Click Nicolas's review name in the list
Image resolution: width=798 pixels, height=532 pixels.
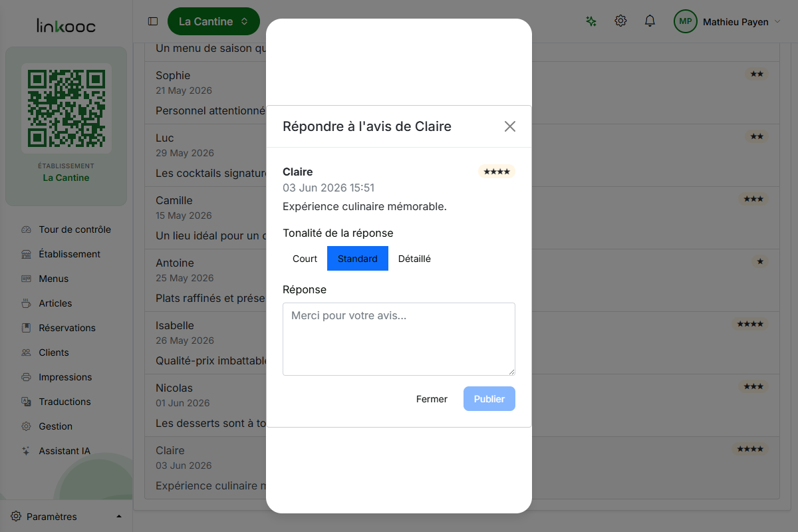coord(174,388)
